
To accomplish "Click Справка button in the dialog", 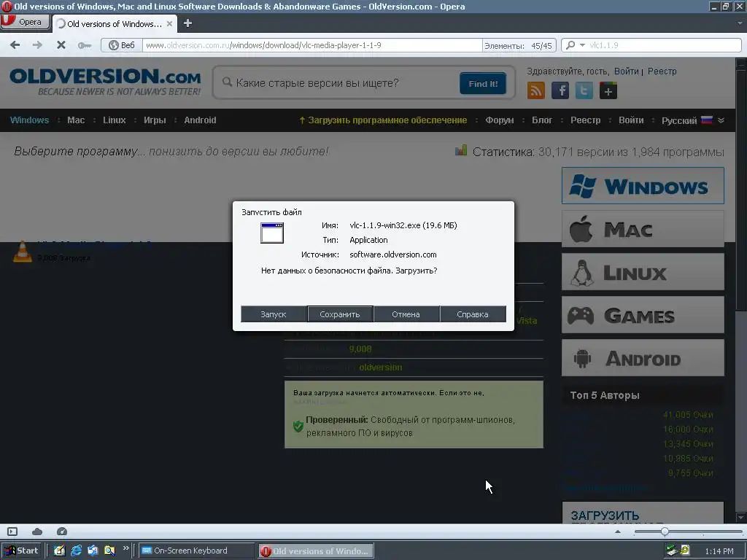I will click(473, 314).
